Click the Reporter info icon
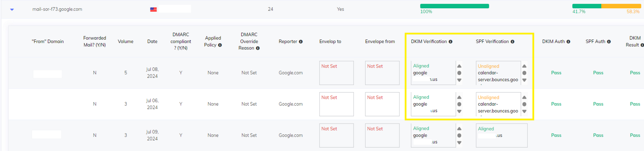 click(301, 42)
